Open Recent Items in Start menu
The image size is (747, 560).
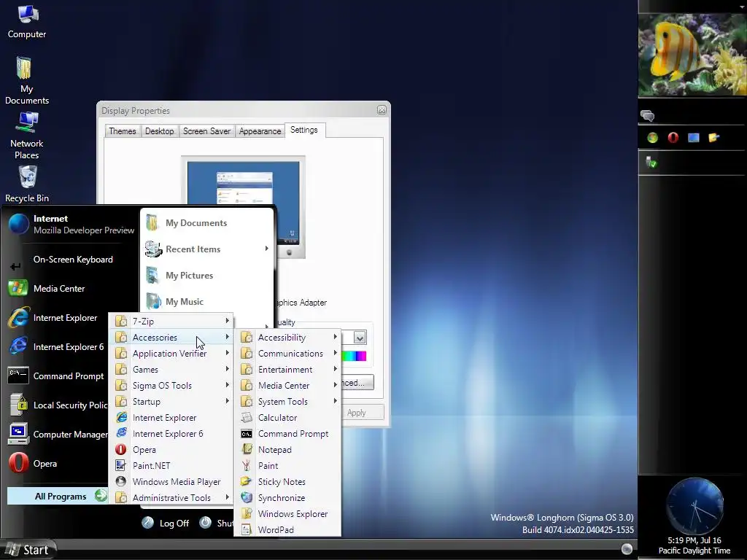[207, 249]
